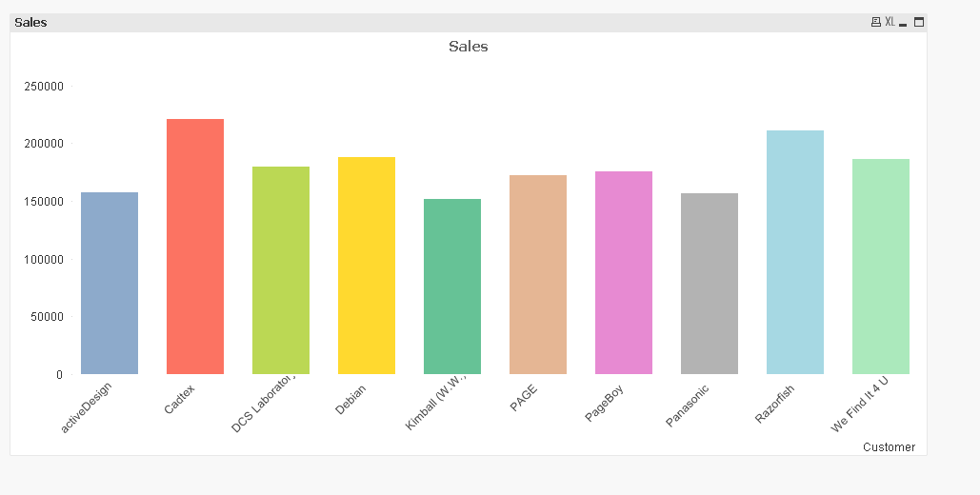Click the pink PageBoy bar

tap(624, 272)
